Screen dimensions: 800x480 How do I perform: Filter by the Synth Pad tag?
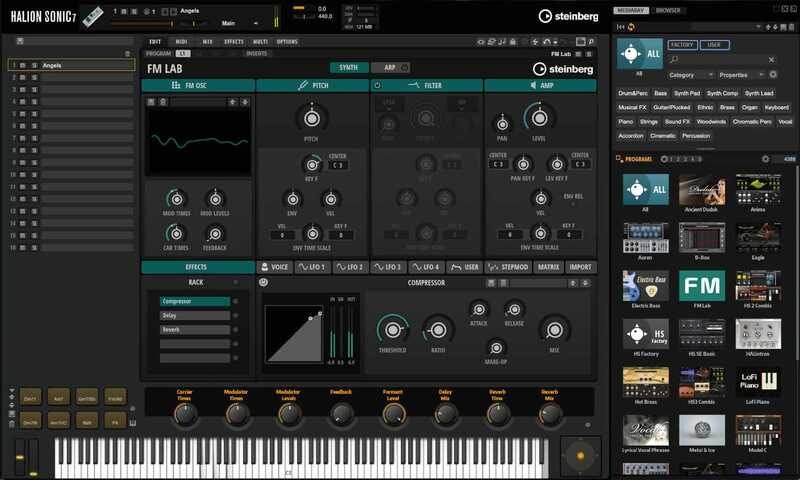(x=687, y=93)
